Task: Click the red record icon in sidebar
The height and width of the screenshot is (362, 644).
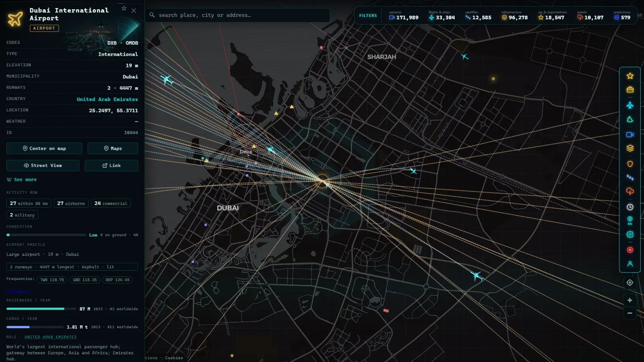Action: (x=630, y=250)
